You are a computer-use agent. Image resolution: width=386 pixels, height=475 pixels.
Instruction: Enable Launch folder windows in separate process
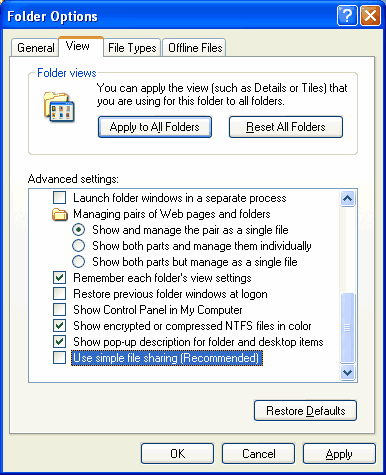tap(60, 198)
